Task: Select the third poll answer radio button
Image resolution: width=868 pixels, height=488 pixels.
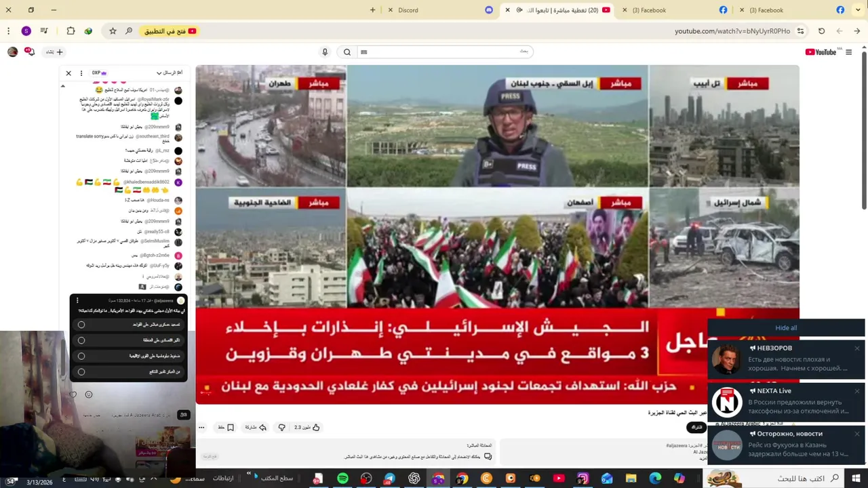Action: tap(81, 356)
